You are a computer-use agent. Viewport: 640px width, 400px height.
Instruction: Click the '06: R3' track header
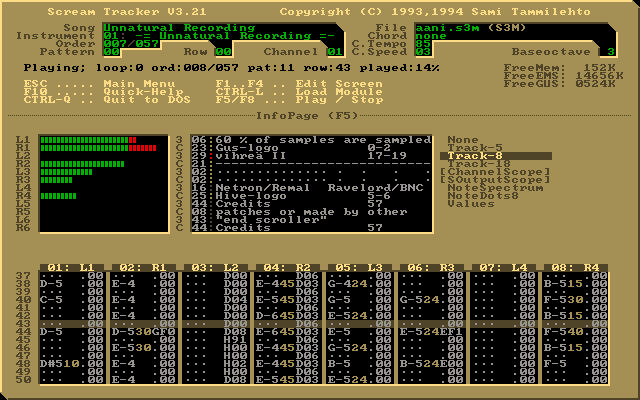431,268
